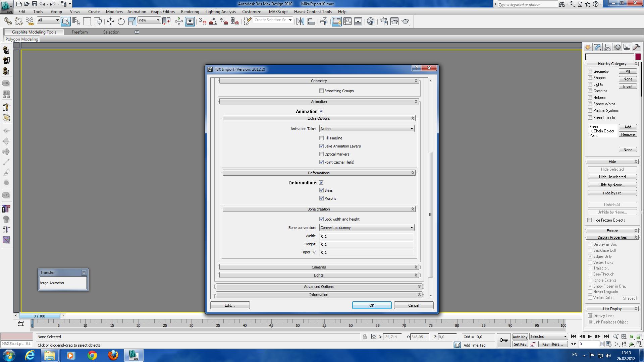Click the Set Keys key icon
The height and width of the screenshot is (362, 644).
[503, 340]
